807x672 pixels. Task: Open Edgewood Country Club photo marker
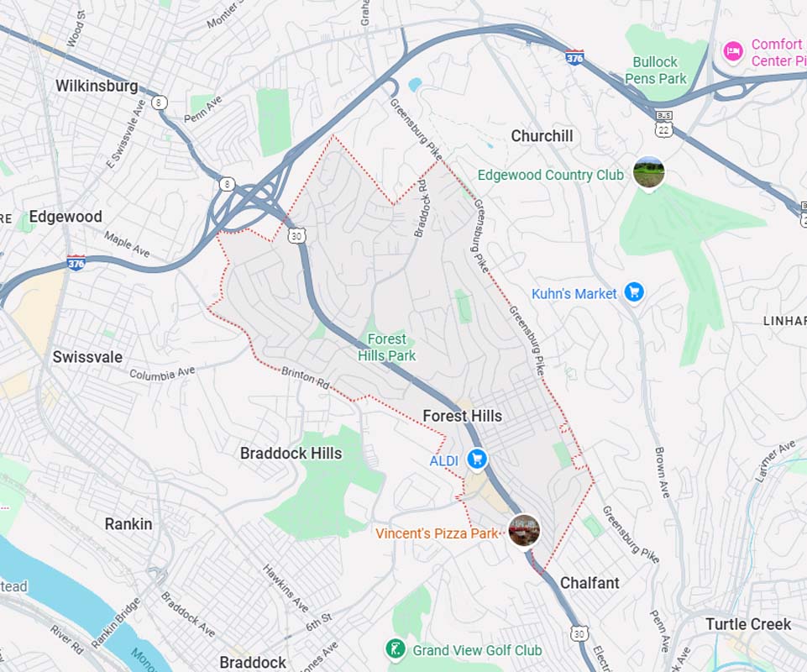pyautogui.click(x=648, y=173)
